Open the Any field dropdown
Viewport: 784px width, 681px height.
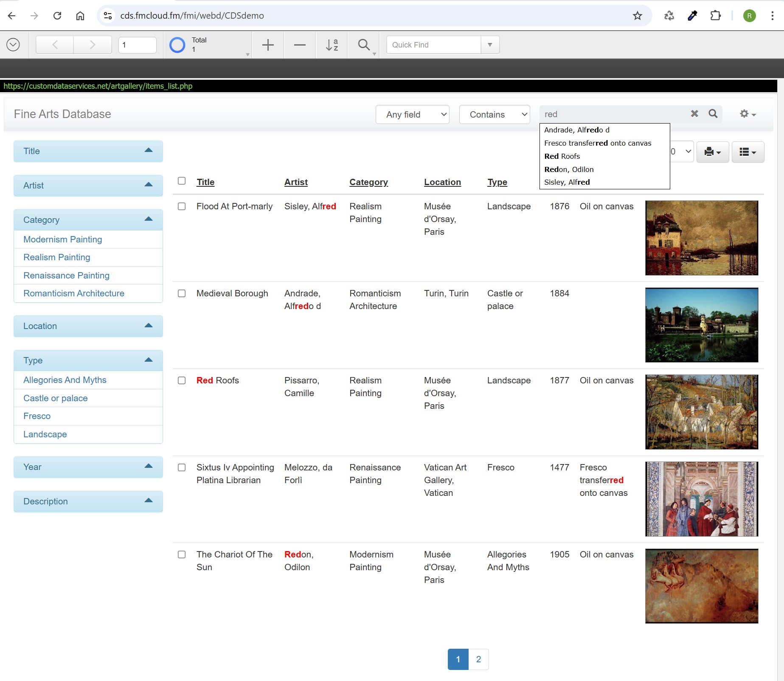coord(412,114)
